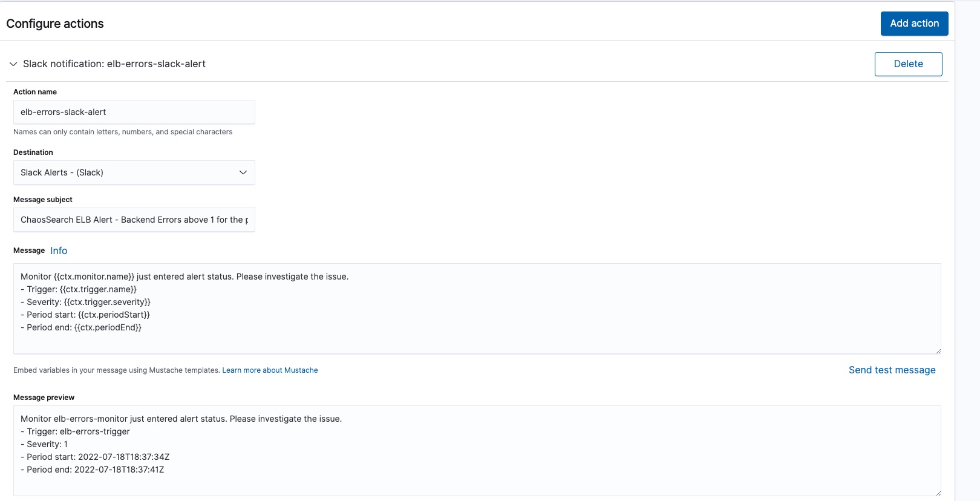The width and height of the screenshot is (980, 501).
Task: Click the 'Period start: {{ctx.periodStart}}' line
Action: click(x=85, y=315)
